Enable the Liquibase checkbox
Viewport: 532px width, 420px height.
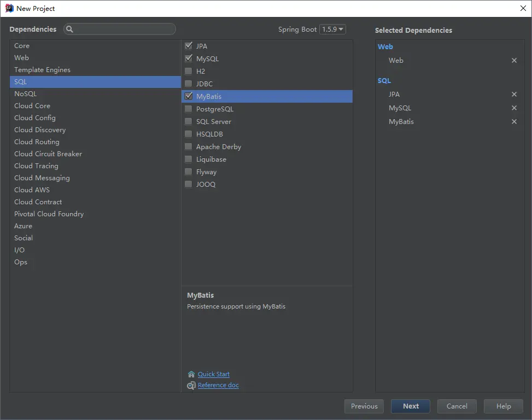tap(188, 159)
